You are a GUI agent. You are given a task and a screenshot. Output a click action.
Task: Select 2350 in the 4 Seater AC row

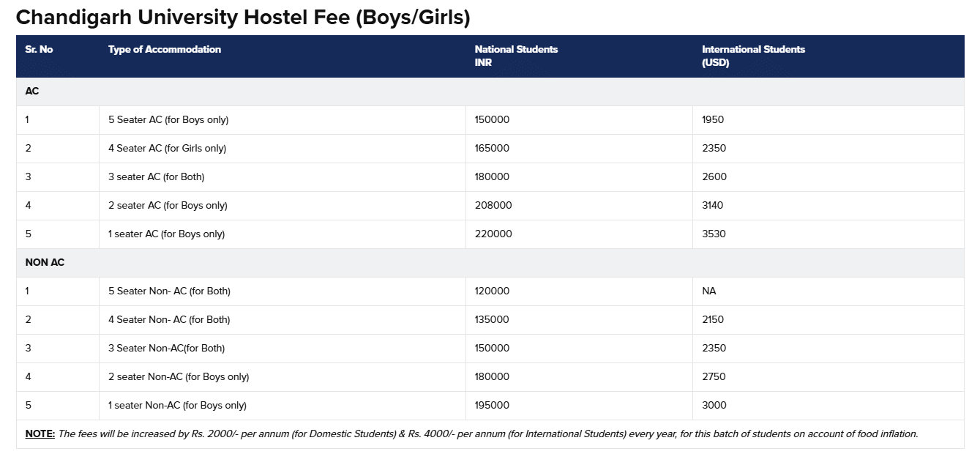click(714, 148)
